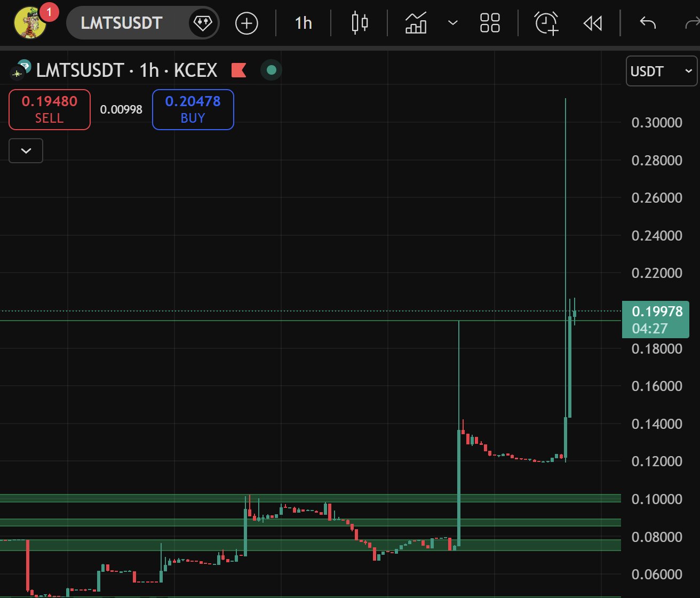Click the red flag next to KCEX
Viewport: 700px width, 598px height.
(x=238, y=70)
